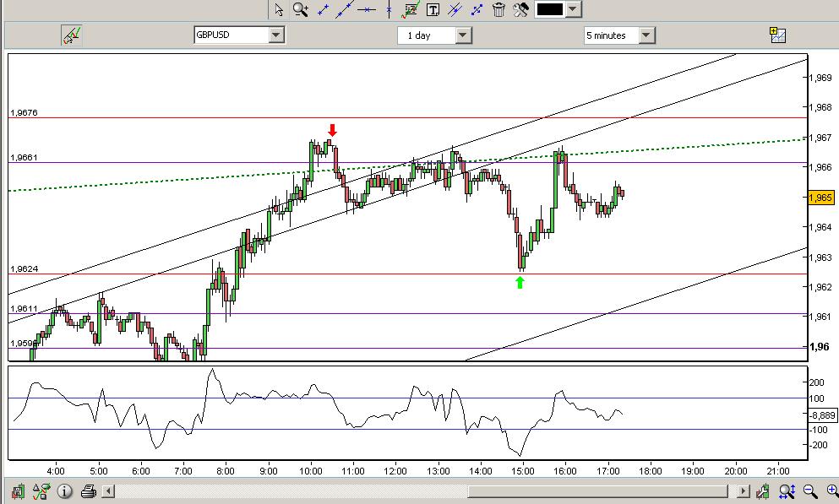Click the 1,9624 support level label
The width and height of the screenshot is (839, 504).
[x=24, y=268]
